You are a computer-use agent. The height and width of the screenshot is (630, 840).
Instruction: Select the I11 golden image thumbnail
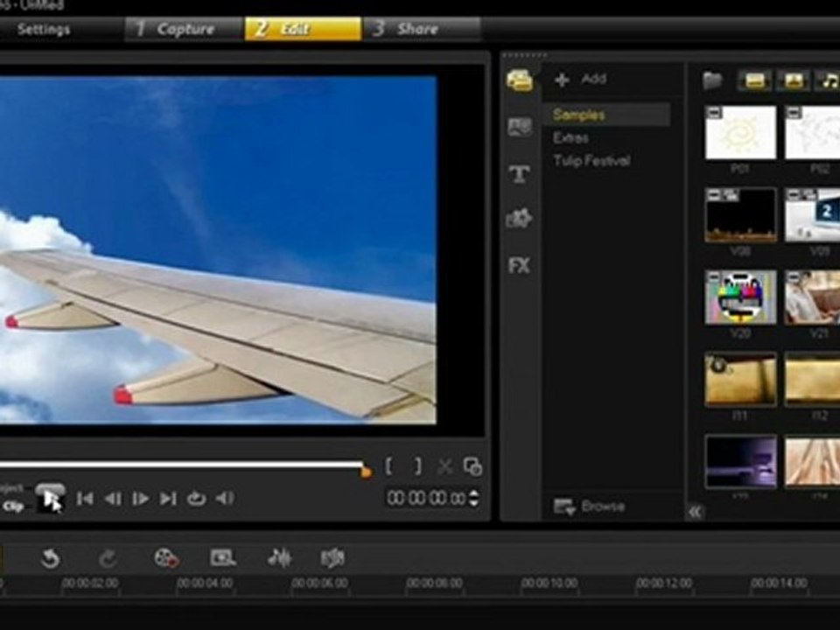click(x=740, y=379)
